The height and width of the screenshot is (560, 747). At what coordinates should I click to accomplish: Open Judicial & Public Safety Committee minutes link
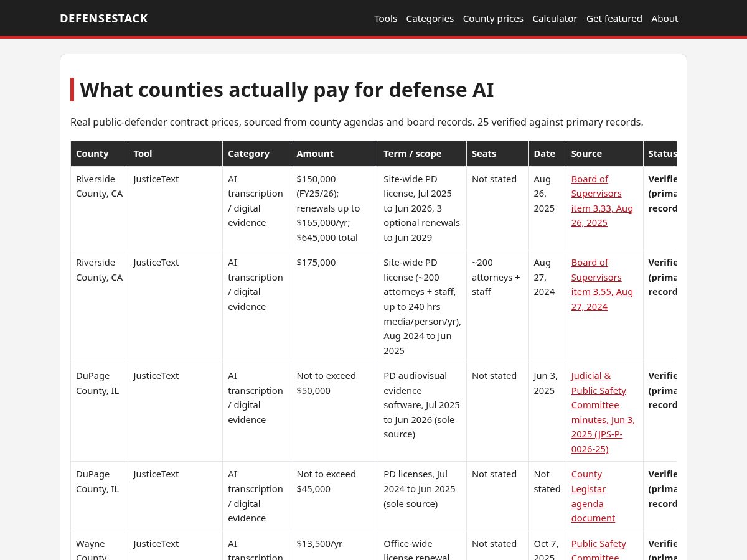pos(603,413)
